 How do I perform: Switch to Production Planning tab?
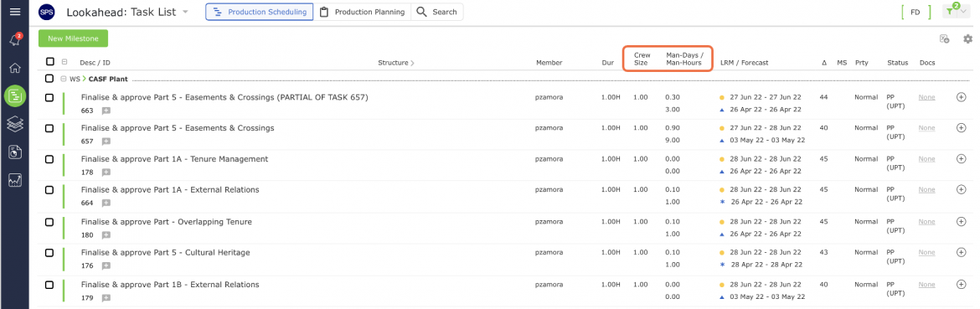[x=362, y=12]
